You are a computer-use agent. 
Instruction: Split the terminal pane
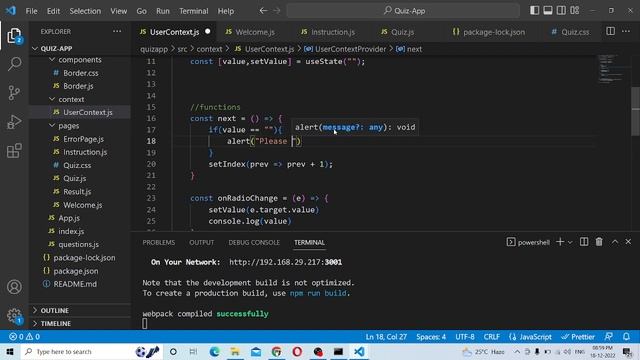click(584, 242)
